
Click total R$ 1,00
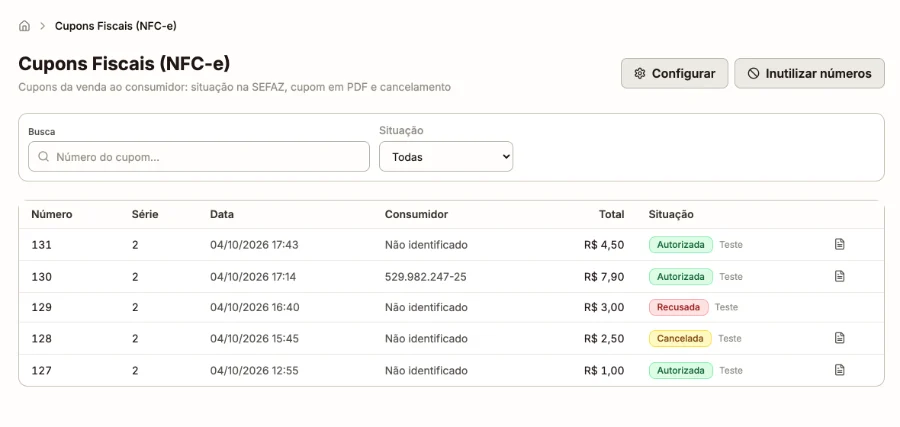point(604,371)
